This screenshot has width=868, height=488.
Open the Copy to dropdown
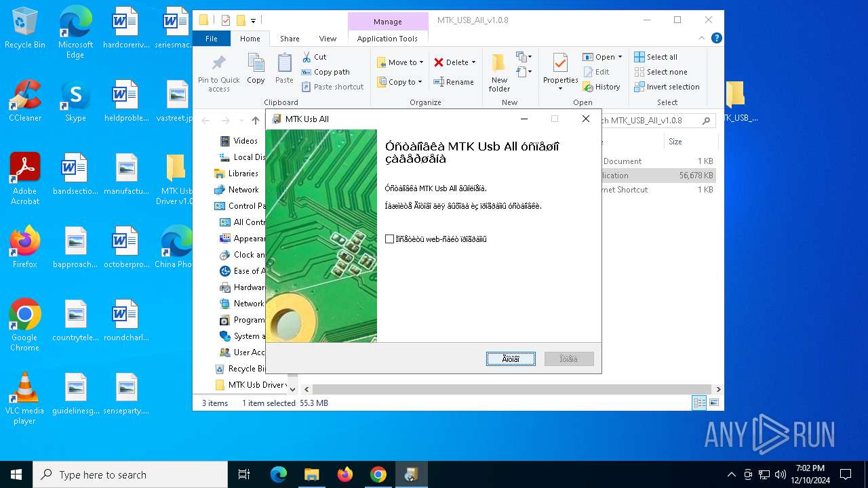point(399,82)
